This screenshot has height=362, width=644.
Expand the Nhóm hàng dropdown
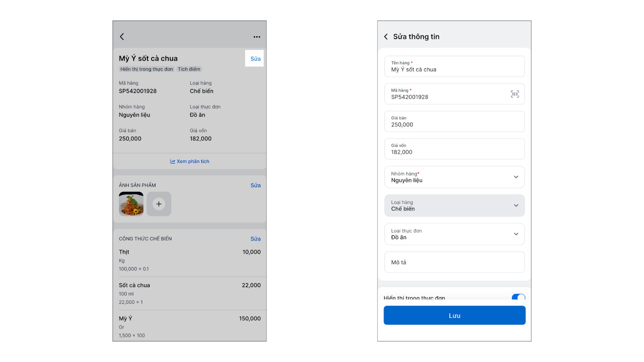tap(516, 177)
